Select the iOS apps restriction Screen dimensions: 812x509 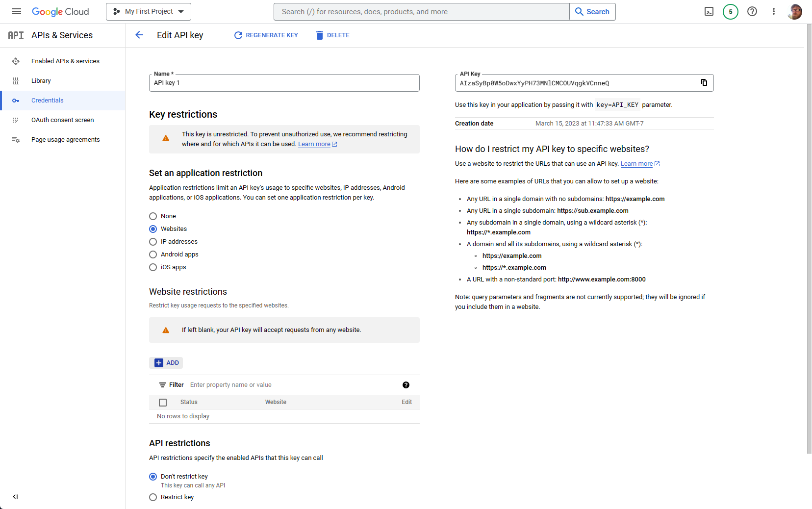click(153, 267)
